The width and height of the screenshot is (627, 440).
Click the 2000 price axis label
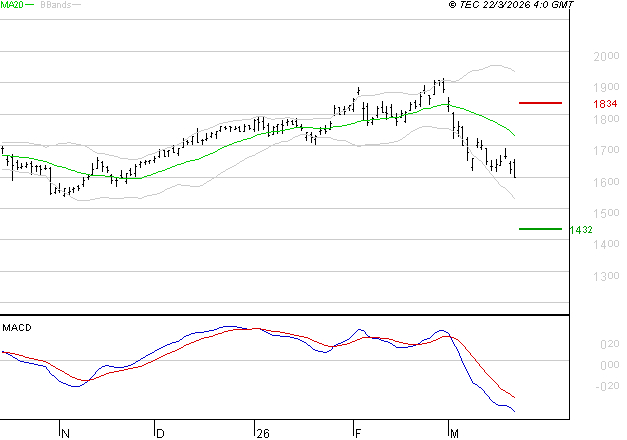pyautogui.click(x=606, y=56)
